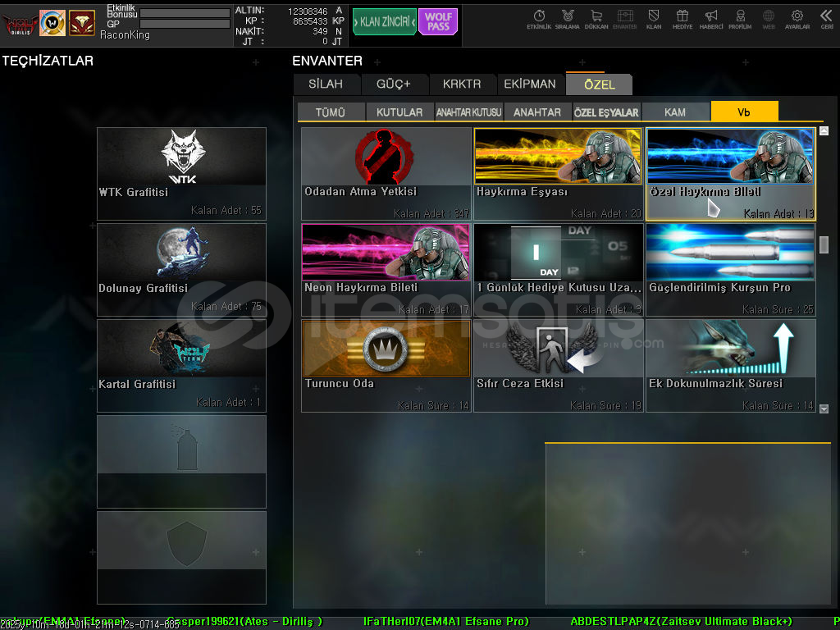
Task: Show the KAM sub-tab
Action: pos(675,112)
